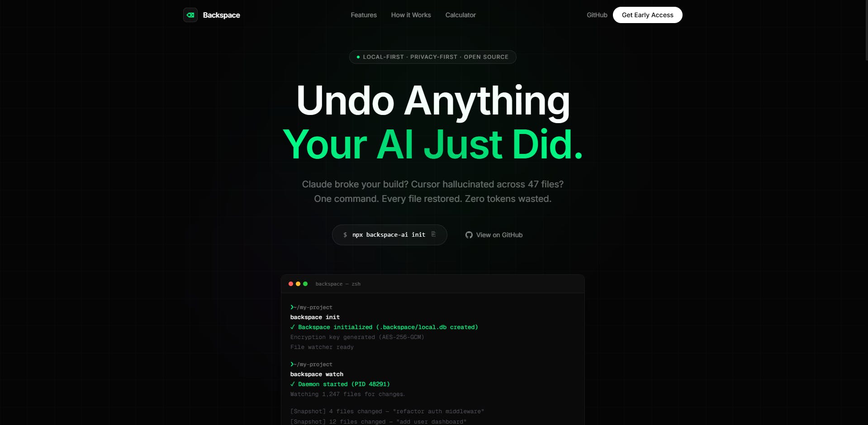
Task: Click the backspace watch command line
Action: pos(317,374)
